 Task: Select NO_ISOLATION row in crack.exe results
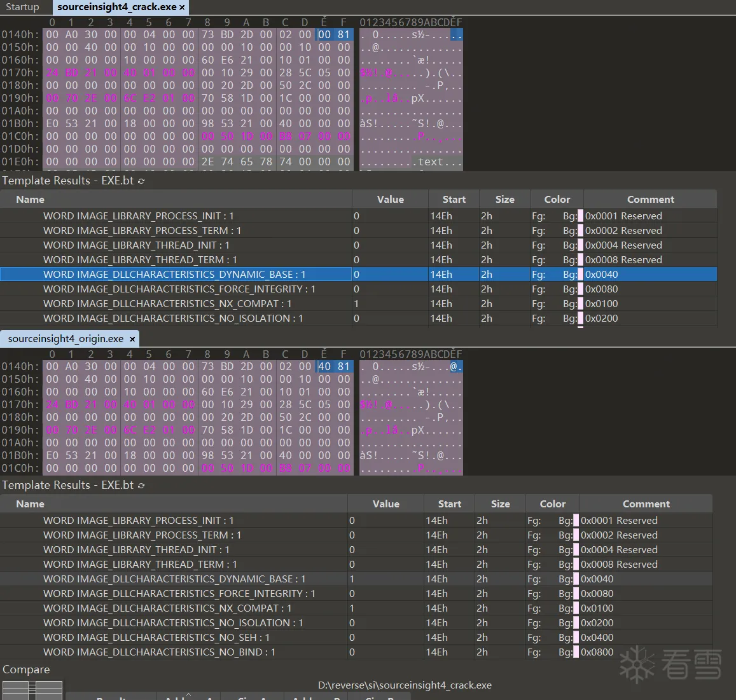pyautogui.click(x=359, y=318)
